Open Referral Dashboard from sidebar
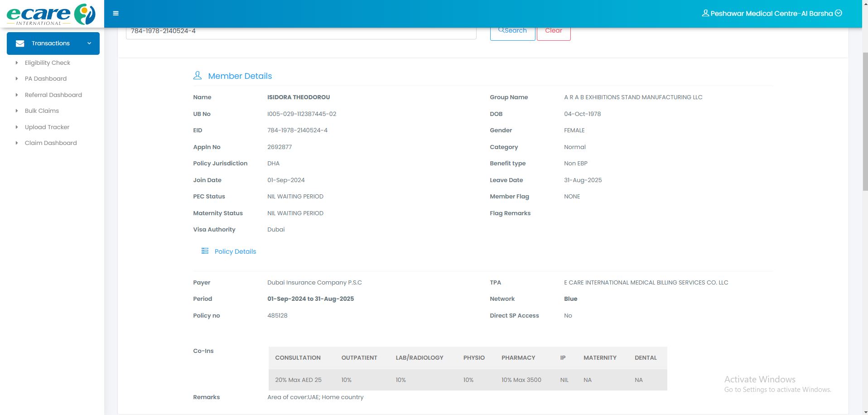The image size is (868, 415). [x=53, y=95]
